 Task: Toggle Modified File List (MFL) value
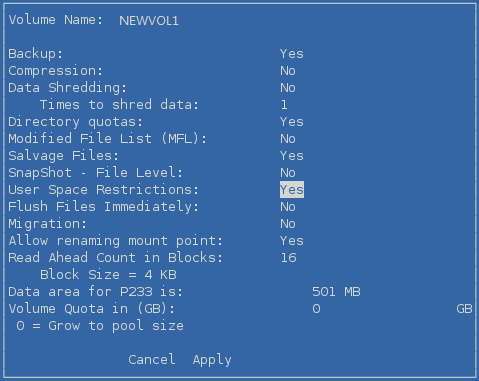coord(288,139)
